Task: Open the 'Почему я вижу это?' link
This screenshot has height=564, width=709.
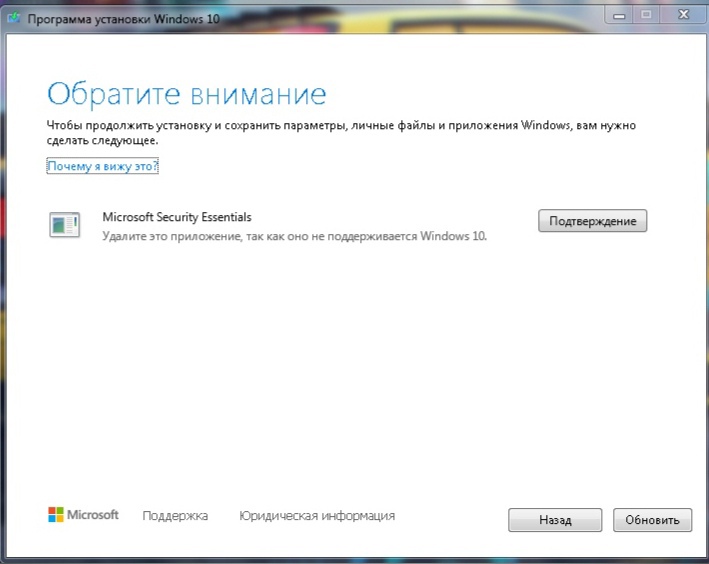Action: point(103,166)
